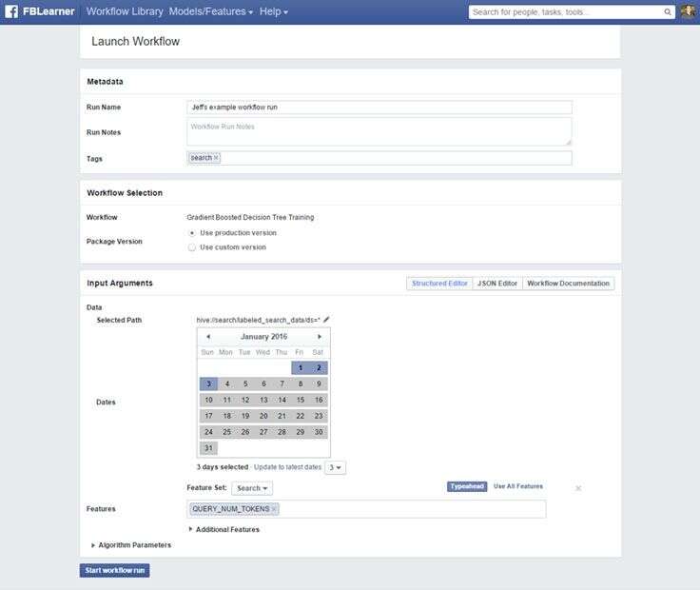Go to previous month in calendar

(207, 337)
